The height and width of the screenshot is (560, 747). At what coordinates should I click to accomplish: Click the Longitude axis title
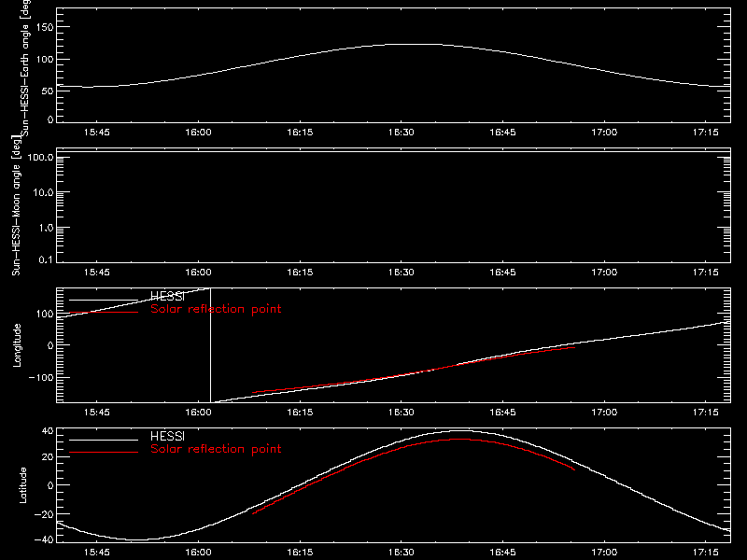coord(17,345)
